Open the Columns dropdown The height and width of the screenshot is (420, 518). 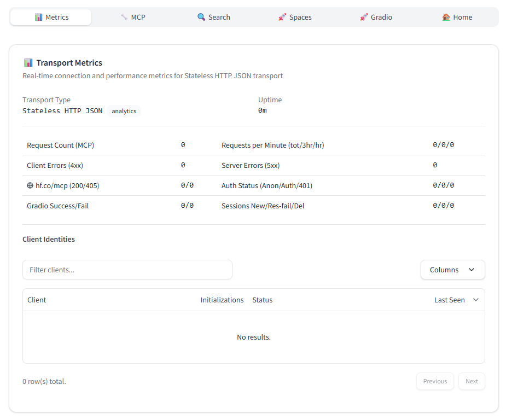click(x=452, y=270)
